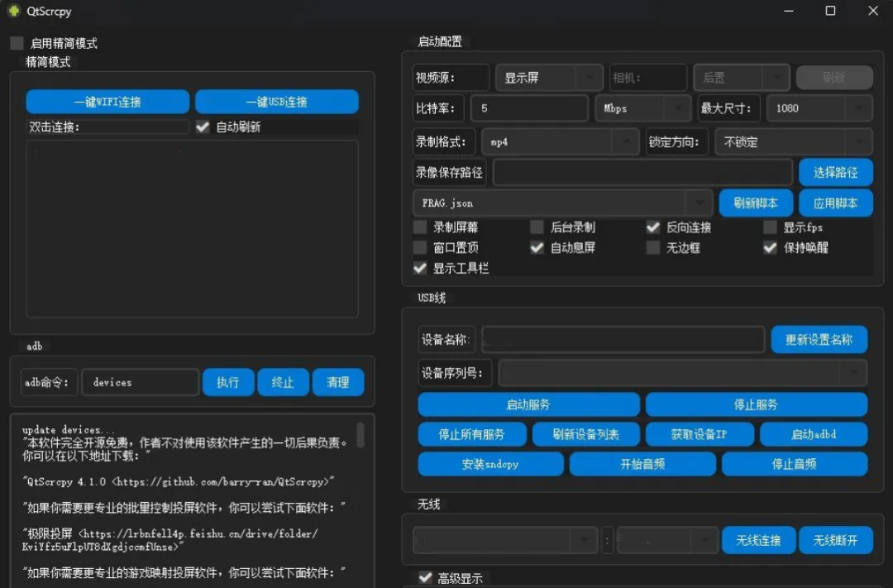The width and height of the screenshot is (893, 588).
Task: Click the 停止服务 button
Action: tap(757, 404)
